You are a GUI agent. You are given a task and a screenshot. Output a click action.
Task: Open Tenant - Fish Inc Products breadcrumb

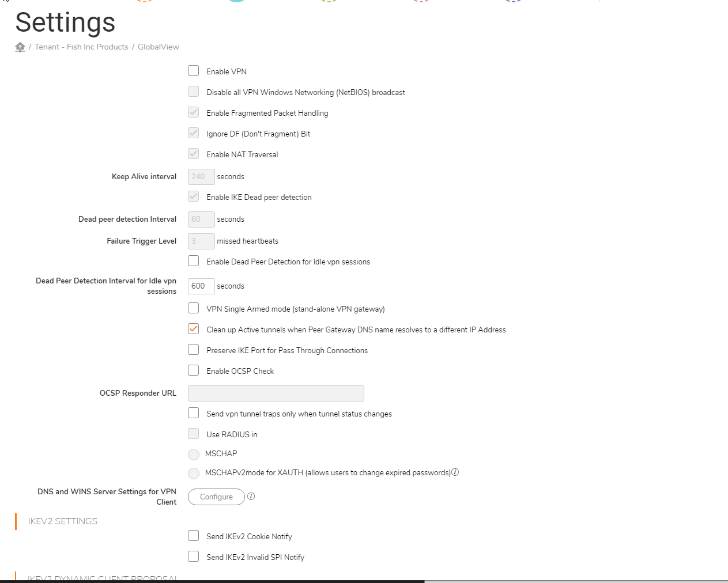81,47
